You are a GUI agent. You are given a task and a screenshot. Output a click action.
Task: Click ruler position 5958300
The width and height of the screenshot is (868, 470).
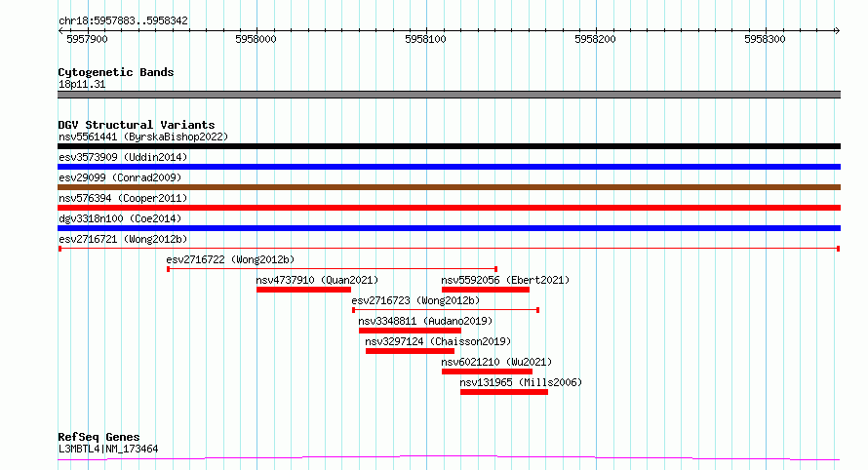tap(765, 39)
